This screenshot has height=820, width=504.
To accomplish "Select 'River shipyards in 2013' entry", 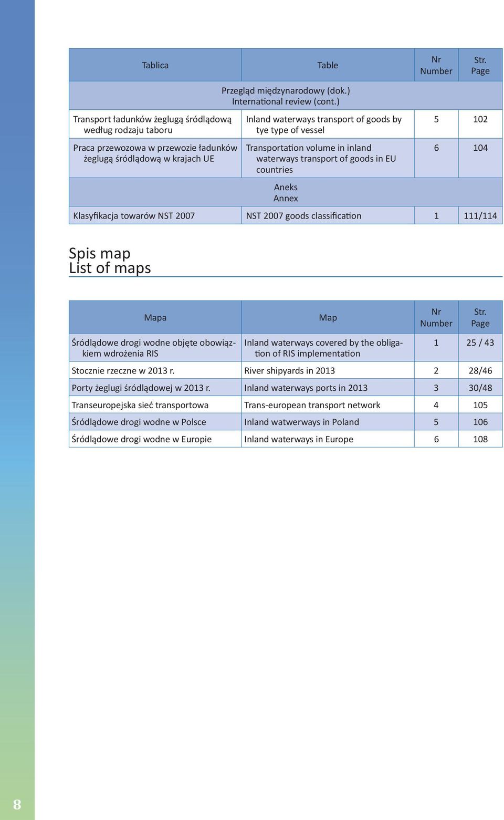I will click(289, 370).
